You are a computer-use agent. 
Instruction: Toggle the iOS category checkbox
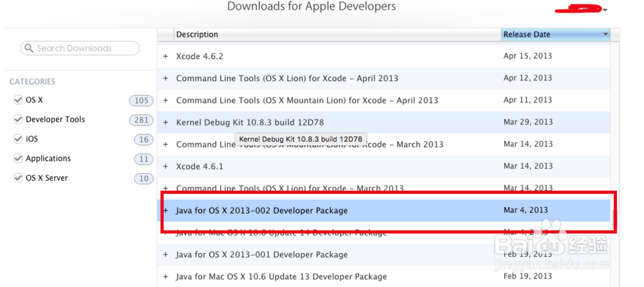pyautogui.click(x=18, y=139)
